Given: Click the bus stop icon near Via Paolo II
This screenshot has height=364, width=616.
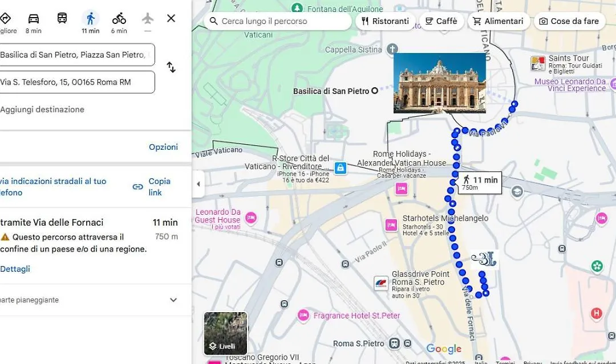Looking at the screenshot, I should tap(345, 264).
